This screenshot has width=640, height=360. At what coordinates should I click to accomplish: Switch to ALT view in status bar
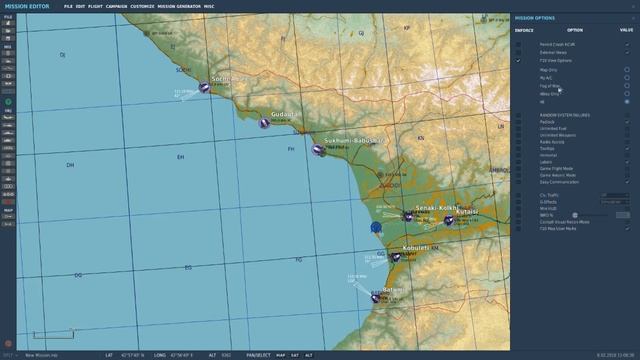[x=309, y=356]
